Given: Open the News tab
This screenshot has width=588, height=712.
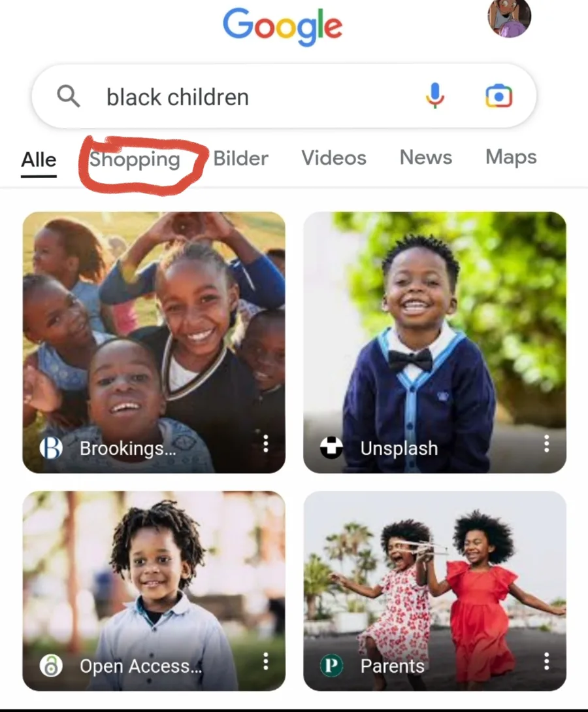Looking at the screenshot, I should (x=425, y=158).
